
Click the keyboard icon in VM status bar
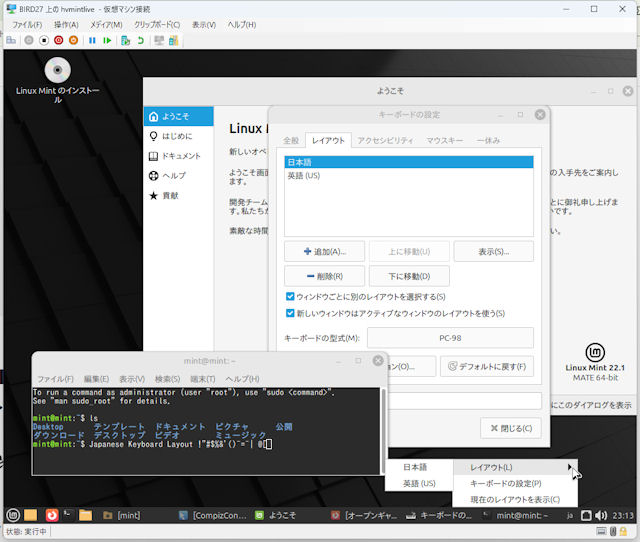point(601,531)
